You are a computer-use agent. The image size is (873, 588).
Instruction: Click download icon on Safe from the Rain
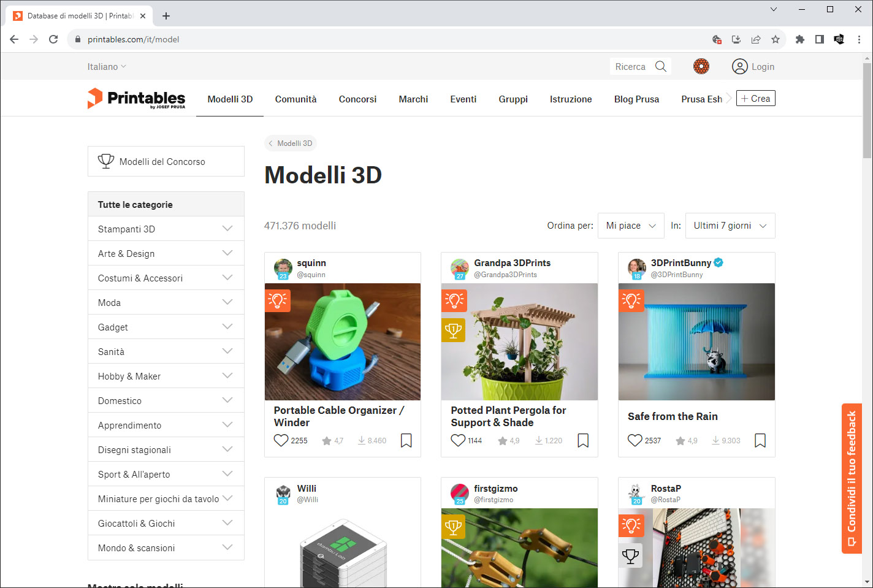tap(715, 440)
